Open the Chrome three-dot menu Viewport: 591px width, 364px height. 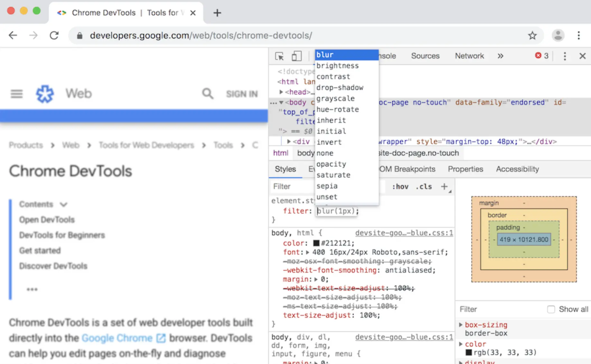(579, 35)
